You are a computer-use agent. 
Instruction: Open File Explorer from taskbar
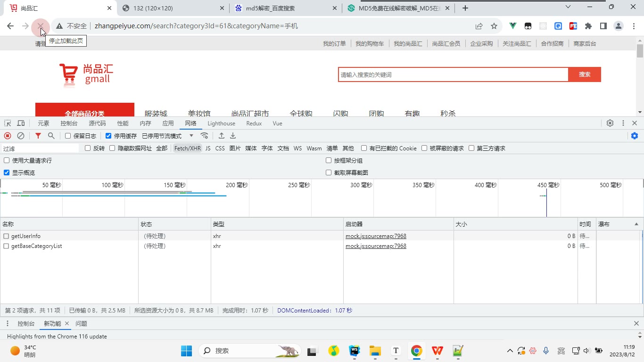(375, 351)
